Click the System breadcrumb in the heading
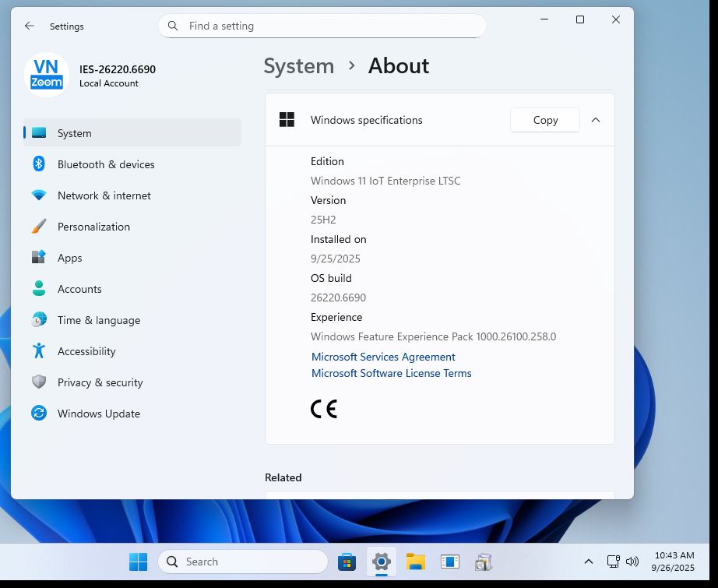 299,66
